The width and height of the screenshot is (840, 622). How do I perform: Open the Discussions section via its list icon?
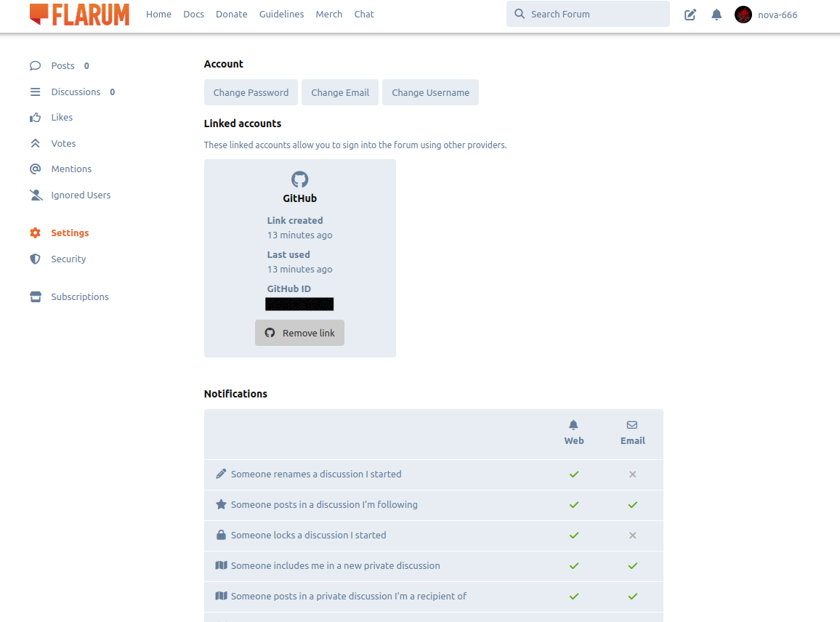point(35,92)
